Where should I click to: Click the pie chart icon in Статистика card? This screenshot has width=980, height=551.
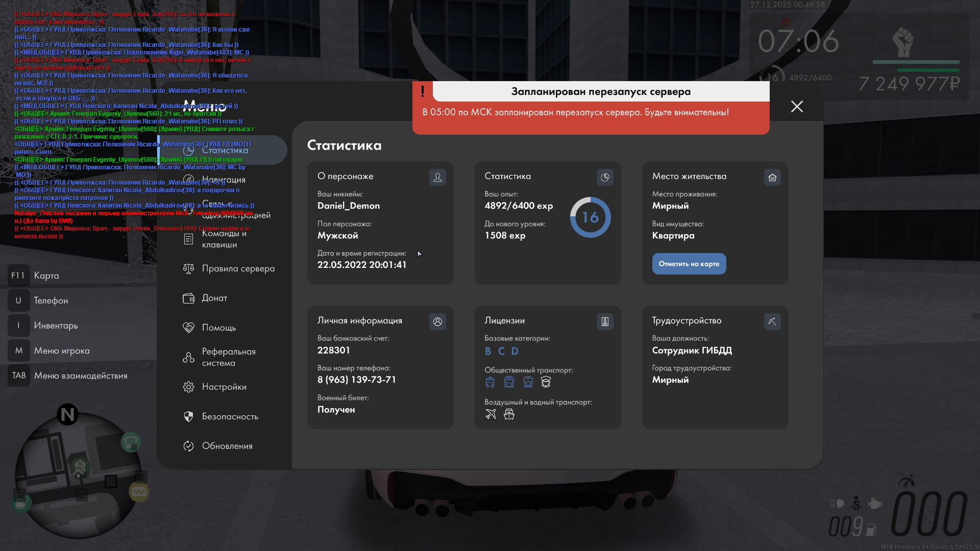point(605,177)
